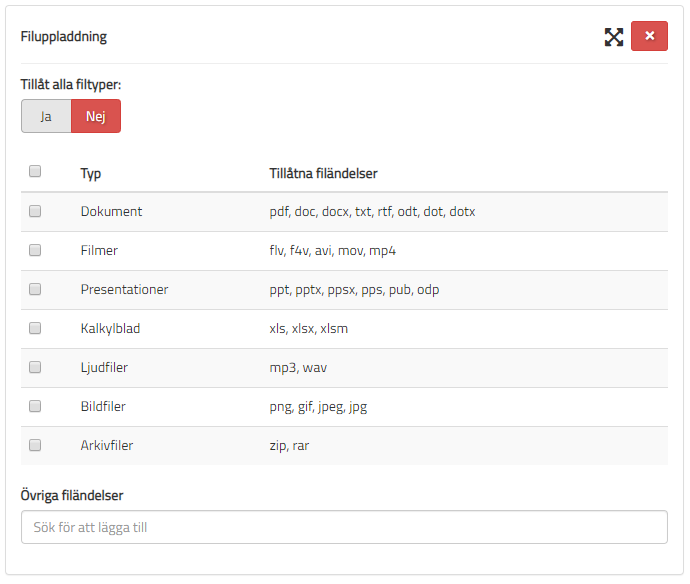Select Ja to allow all file types
Screen dimensions: 690x584
tap(46, 116)
